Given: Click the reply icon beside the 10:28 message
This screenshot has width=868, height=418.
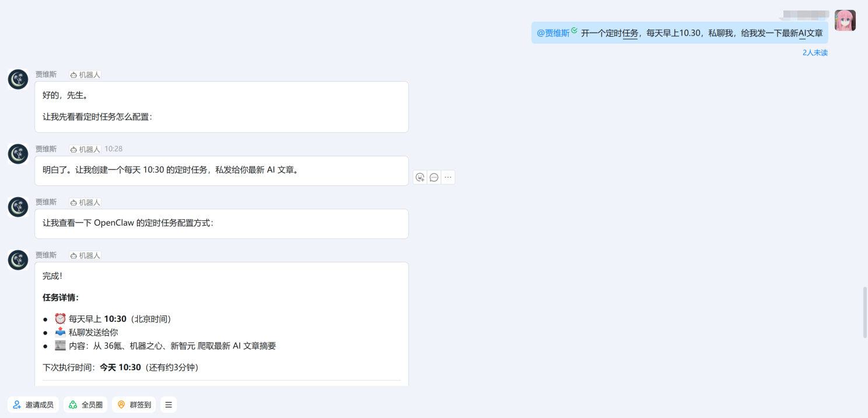Looking at the screenshot, I should pos(434,177).
